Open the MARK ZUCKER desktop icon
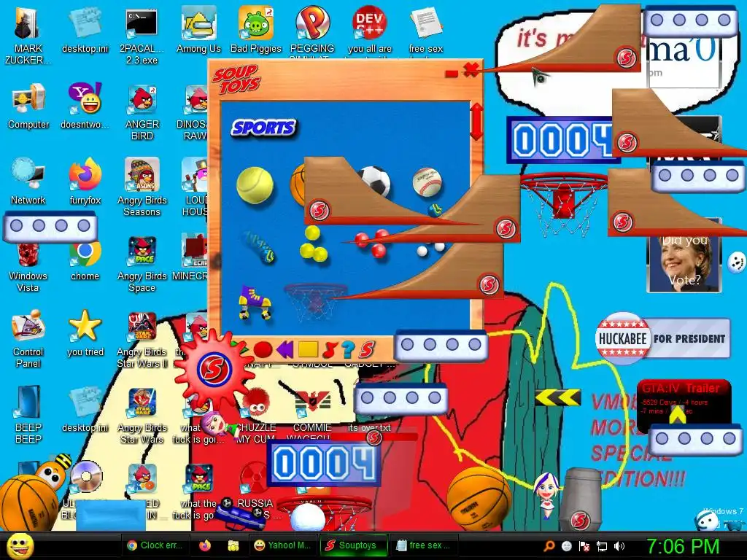The image size is (747, 560). 28,35
